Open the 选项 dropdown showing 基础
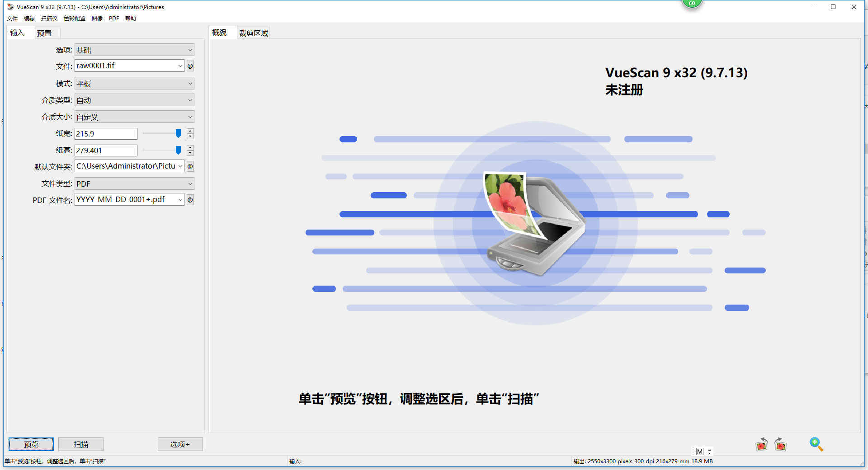The width and height of the screenshot is (868, 470). tap(134, 50)
